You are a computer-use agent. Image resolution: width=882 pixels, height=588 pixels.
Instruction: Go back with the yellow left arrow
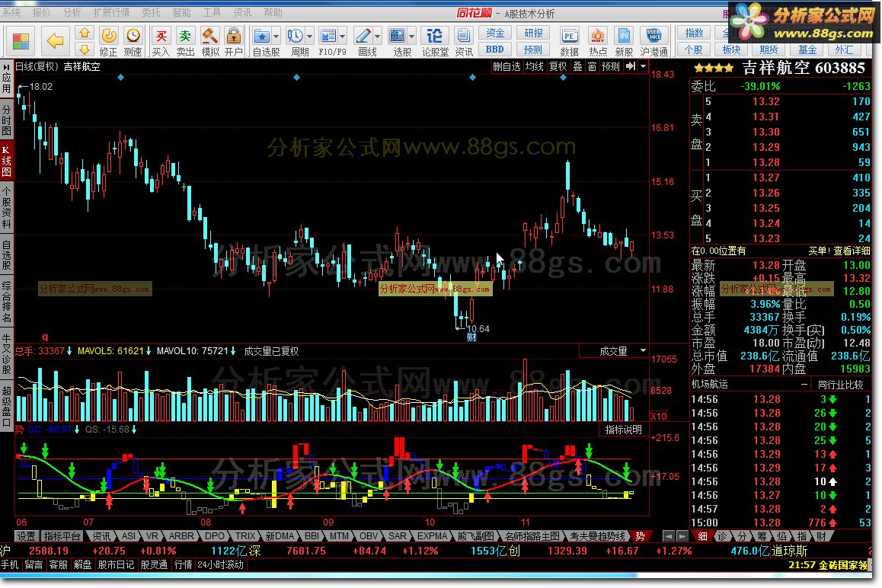tap(55, 40)
